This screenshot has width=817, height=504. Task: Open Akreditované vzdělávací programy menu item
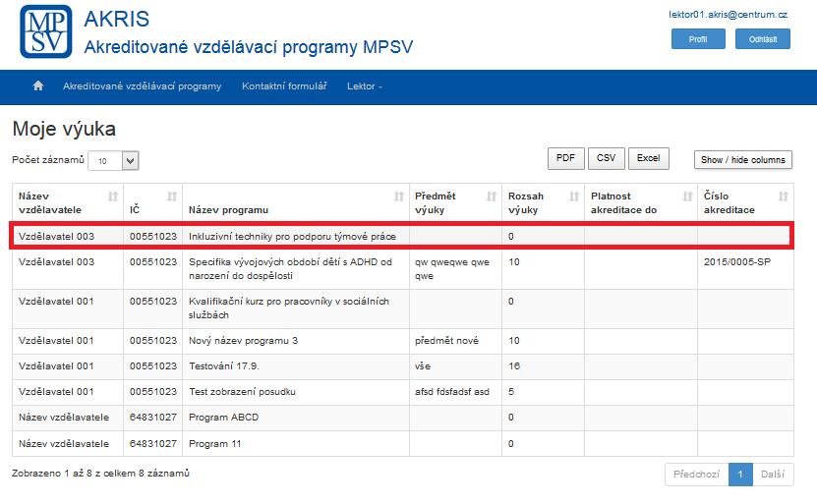(x=143, y=86)
